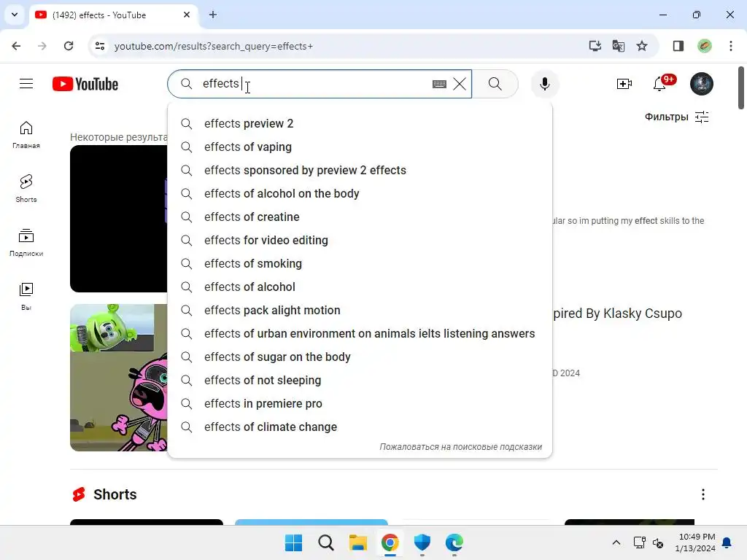
Task: Open the Главная sidebar item
Action: click(26, 135)
